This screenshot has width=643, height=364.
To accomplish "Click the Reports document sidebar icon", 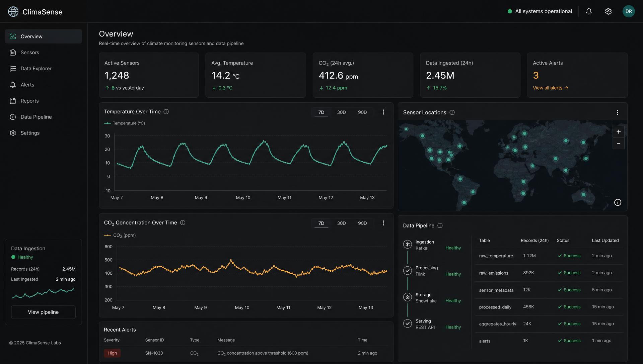I will tap(13, 101).
